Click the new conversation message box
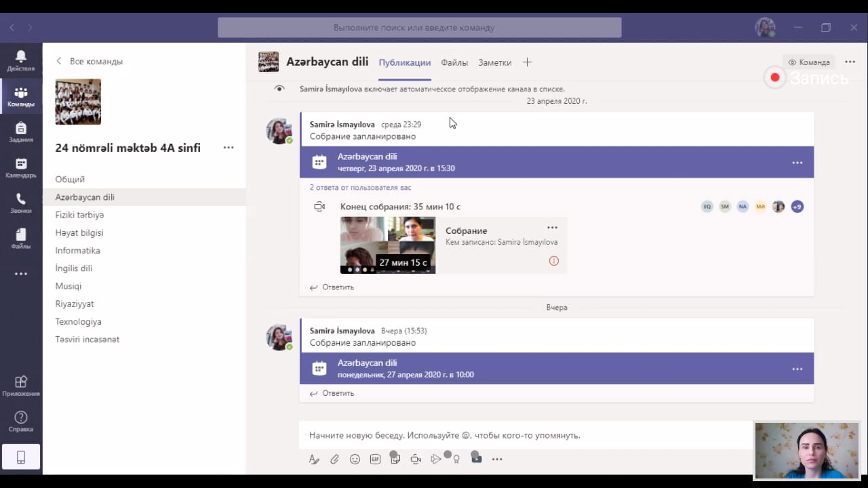The height and width of the screenshot is (488, 868). [526, 435]
